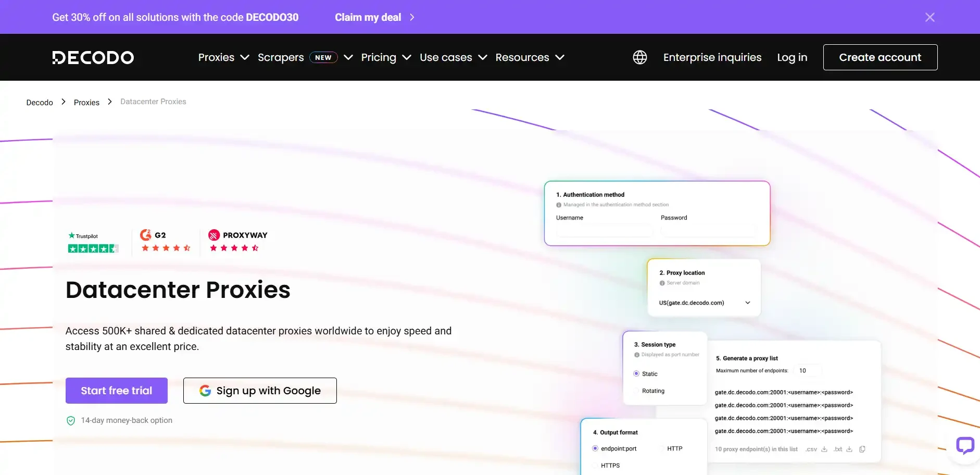
Task: Click the shield icon by money-back option
Action: click(x=71, y=421)
